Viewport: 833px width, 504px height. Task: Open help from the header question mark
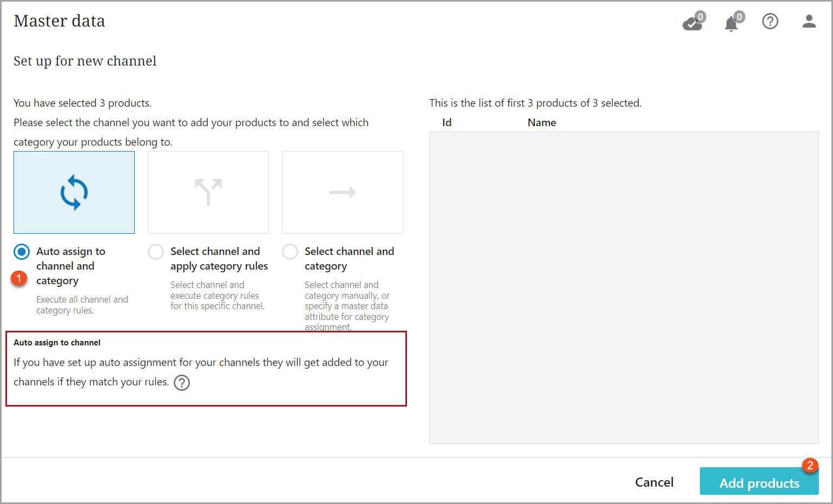point(770,22)
